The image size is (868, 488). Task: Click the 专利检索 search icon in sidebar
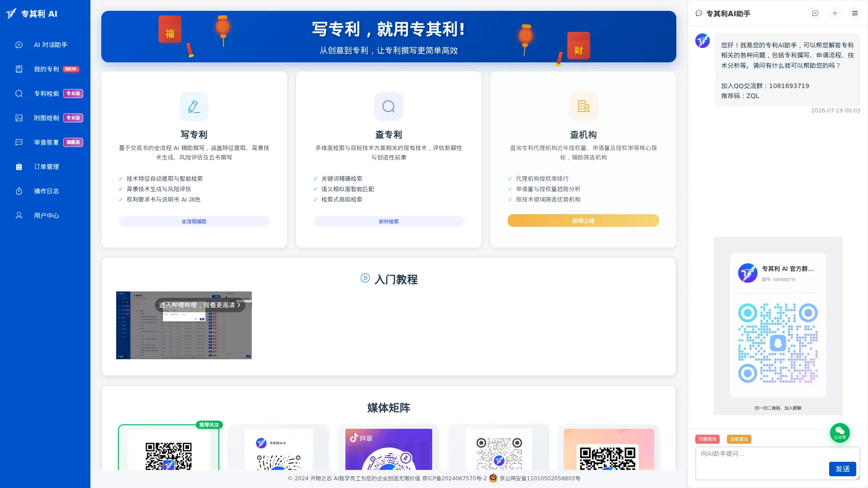pyautogui.click(x=19, y=94)
